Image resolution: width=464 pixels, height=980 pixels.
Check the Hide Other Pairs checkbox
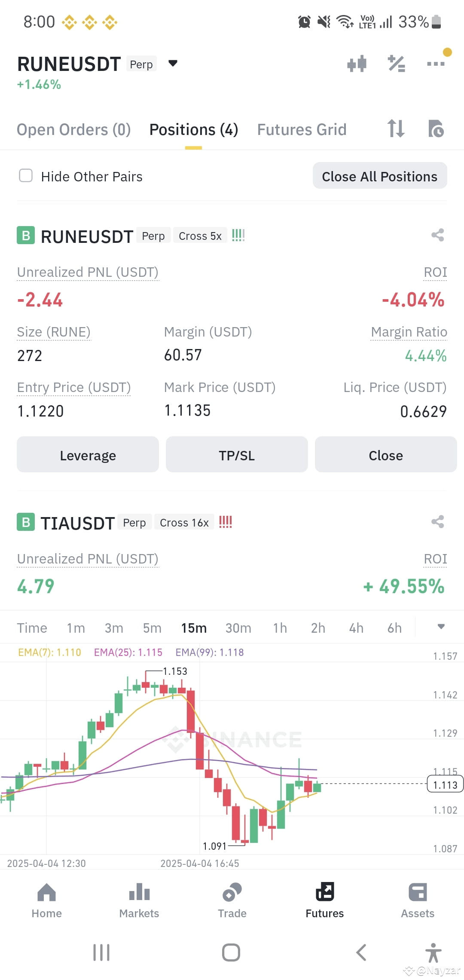tap(26, 175)
